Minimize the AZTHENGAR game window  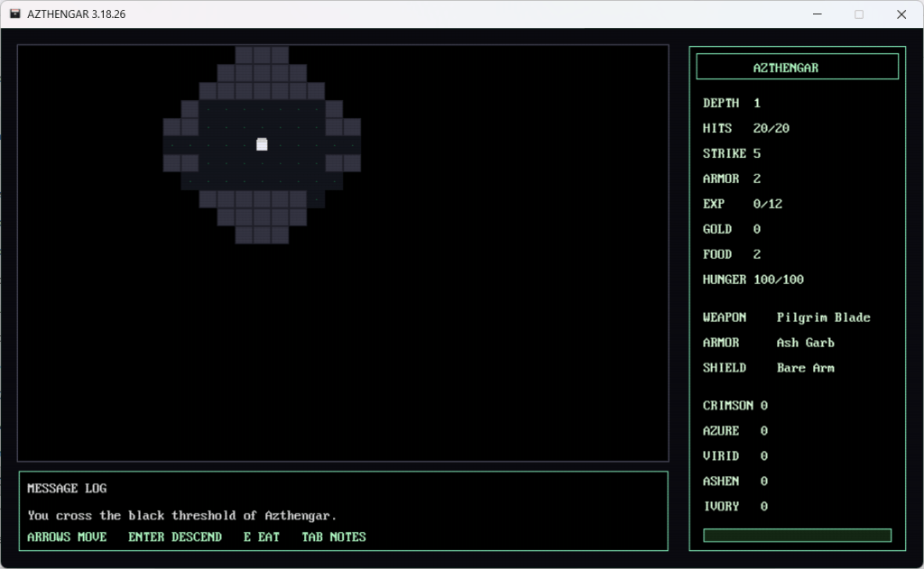pyautogui.click(x=817, y=14)
